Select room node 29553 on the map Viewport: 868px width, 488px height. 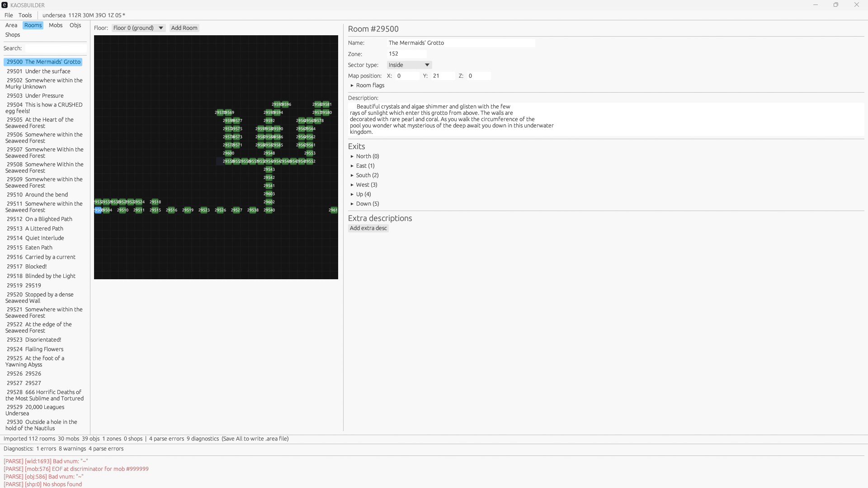click(x=310, y=153)
